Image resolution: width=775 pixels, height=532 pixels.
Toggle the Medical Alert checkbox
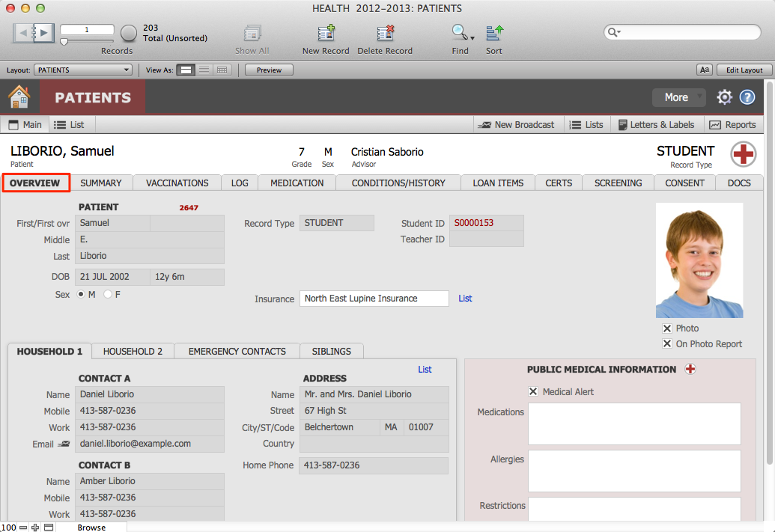[x=533, y=391]
